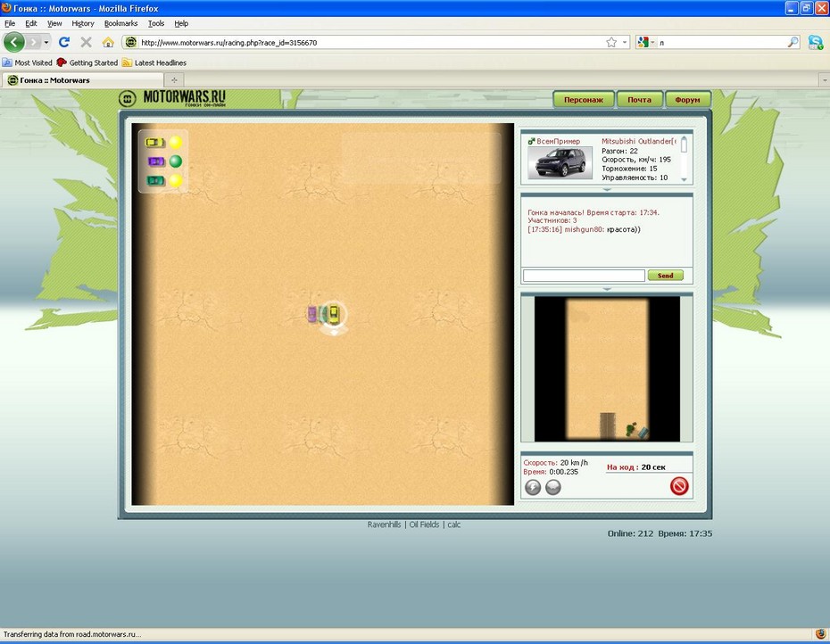
Task: Open the Персонаж tab
Action: click(583, 100)
